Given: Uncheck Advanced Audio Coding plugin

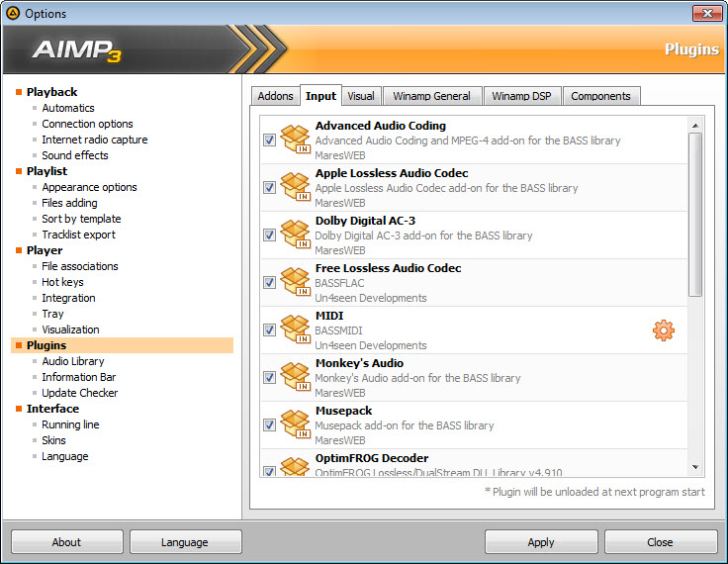Looking at the screenshot, I should point(269,140).
